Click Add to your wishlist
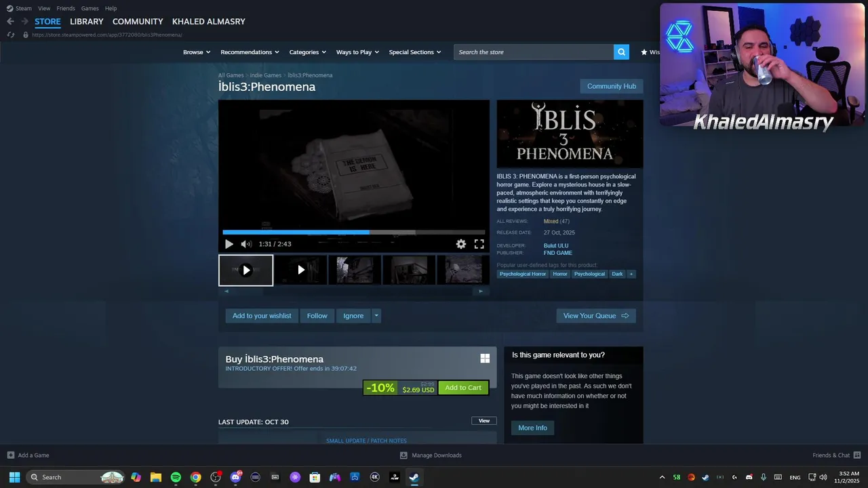Image resolution: width=868 pixels, height=488 pixels. click(262, 316)
